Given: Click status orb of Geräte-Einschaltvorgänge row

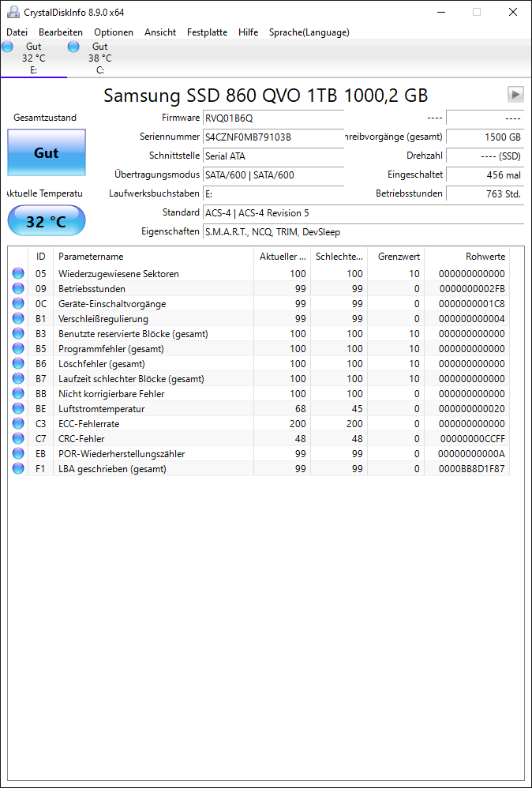Looking at the screenshot, I should click(18, 303).
